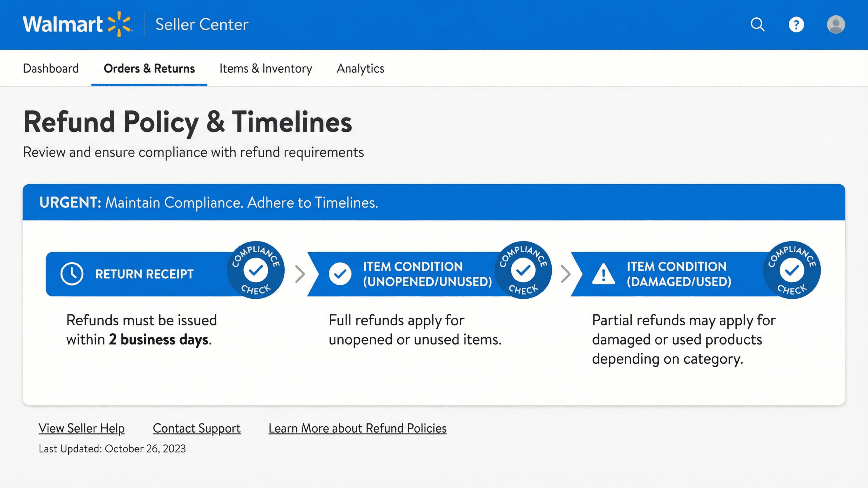This screenshot has width=868, height=488.
Task: Click the search magnifier icon
Action: (x=757, y=25)
